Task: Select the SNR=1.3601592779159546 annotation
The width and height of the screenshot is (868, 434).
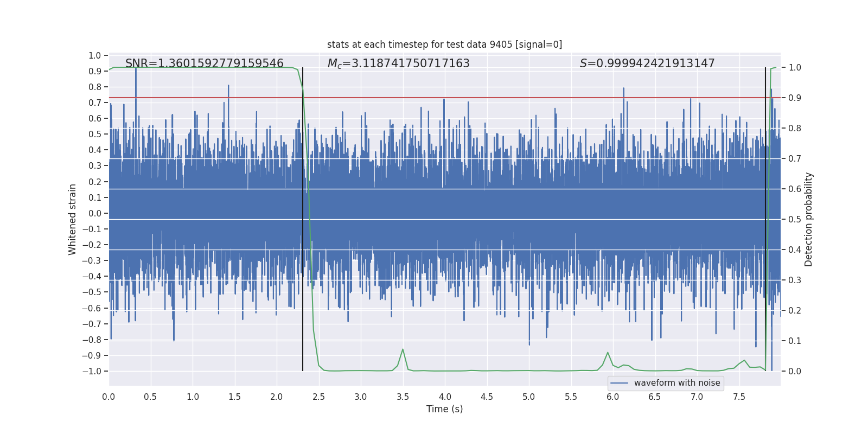Action: tap(205, 63)
